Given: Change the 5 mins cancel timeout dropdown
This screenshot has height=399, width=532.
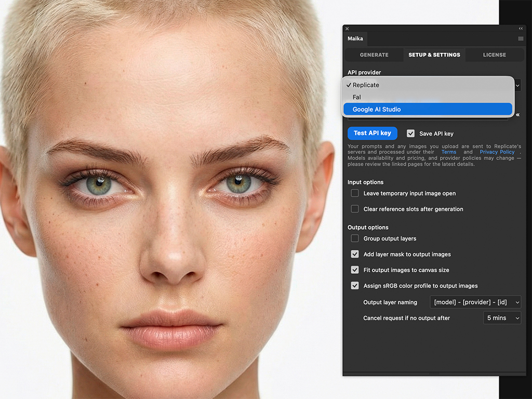Looking at the screenshot, I should 502,317.
